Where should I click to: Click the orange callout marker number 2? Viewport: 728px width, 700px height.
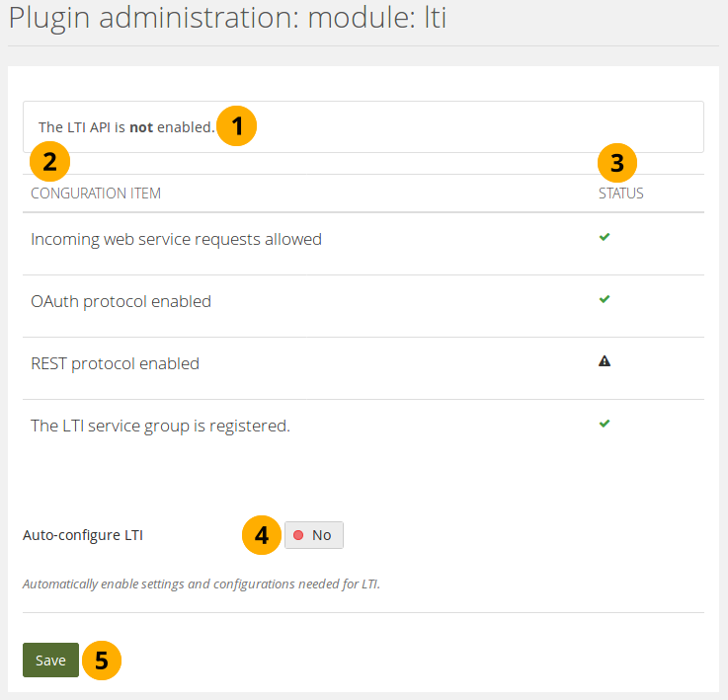click(49, 162)
